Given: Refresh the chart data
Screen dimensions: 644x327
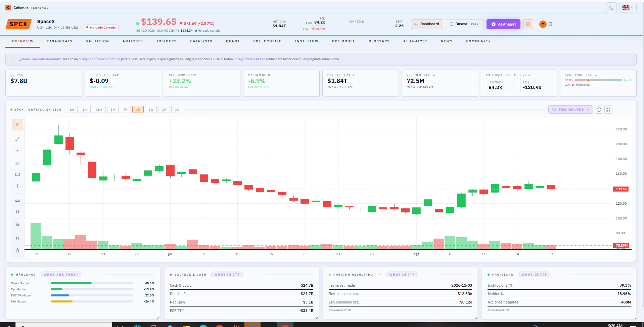Looking at the screenshot, I should tap(599, 110).
